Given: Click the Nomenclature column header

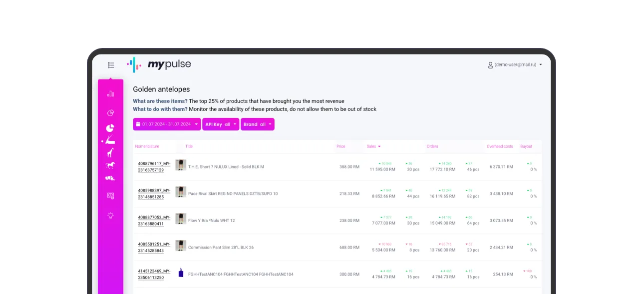Looking at the screenshot, I should coord(147,146).
